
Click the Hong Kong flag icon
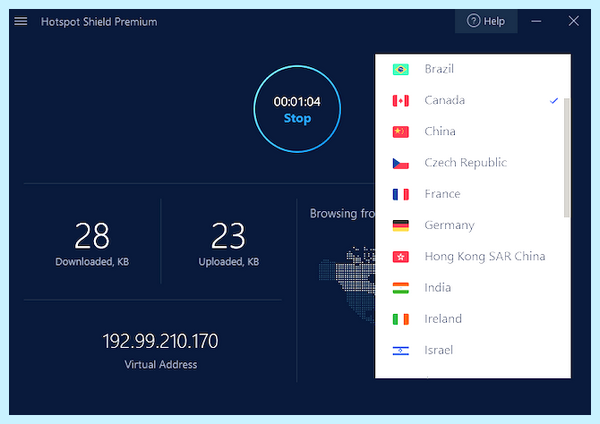[401, 257]
